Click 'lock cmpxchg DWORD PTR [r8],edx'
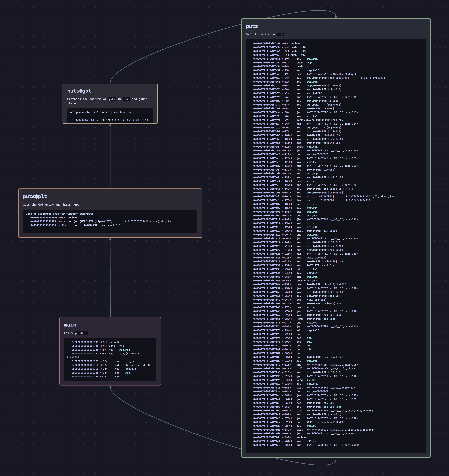The width and height of the screenshot is (449, 476). click(x=320, y=120)
